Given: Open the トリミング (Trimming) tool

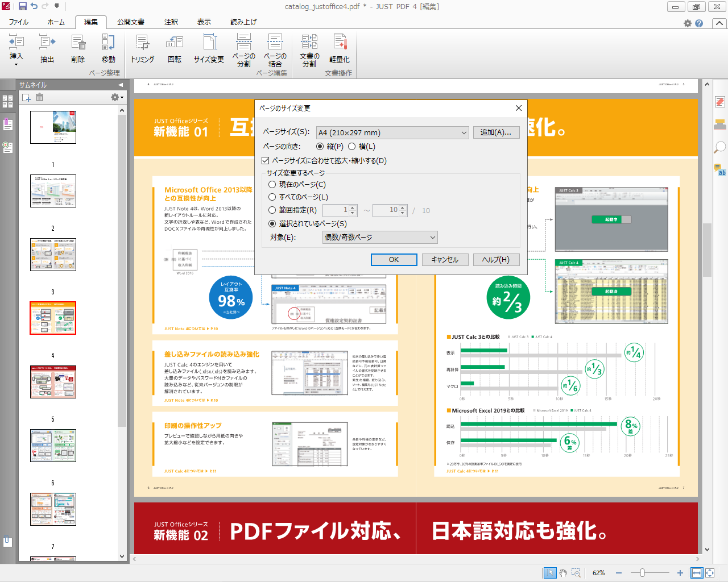Looking at the screenshot, I should pyautogui.click(x=142, y=49).
